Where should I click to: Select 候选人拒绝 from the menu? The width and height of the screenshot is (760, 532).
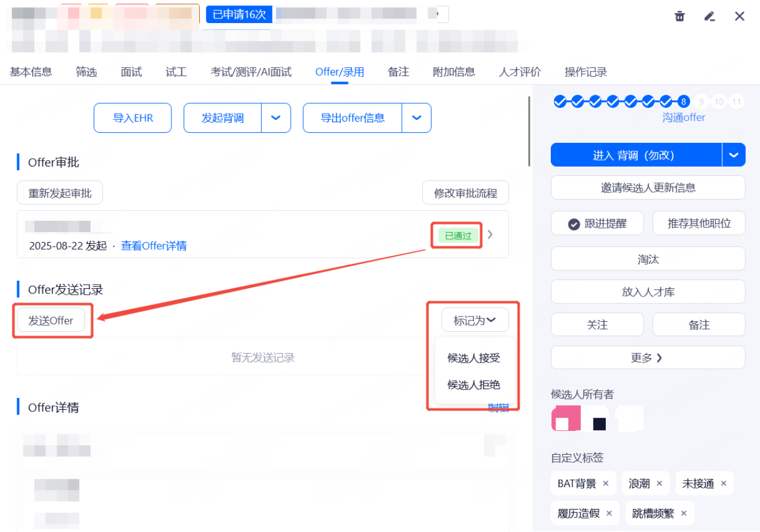click(474, 385)
